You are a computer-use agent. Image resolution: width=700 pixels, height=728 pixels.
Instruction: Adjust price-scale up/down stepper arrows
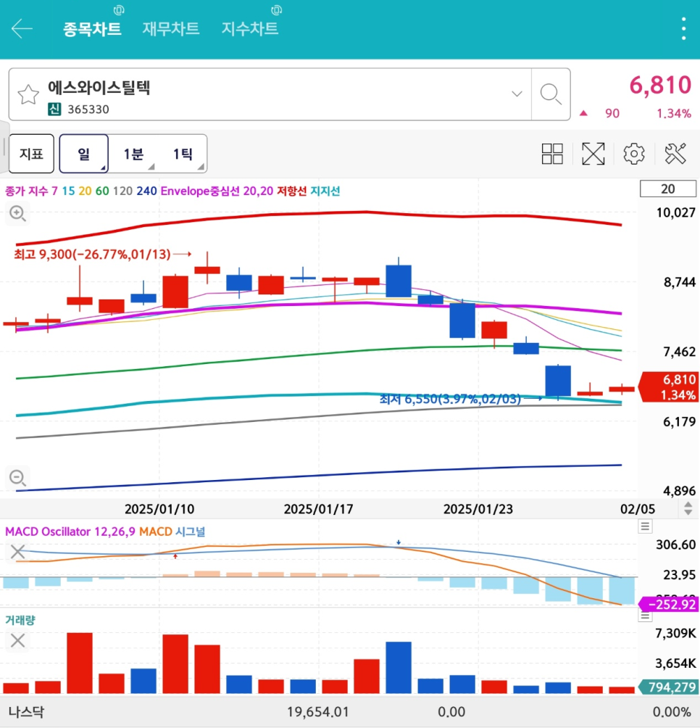click(x=688, y=508)
